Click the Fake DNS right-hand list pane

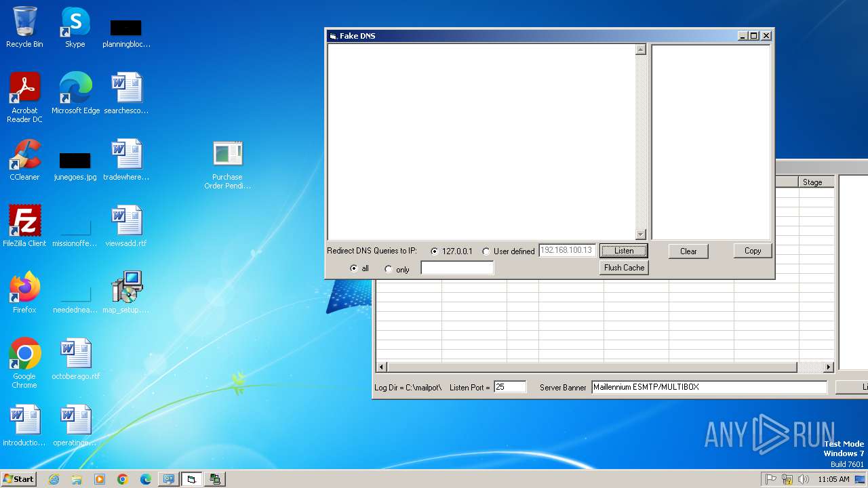(x=711, y=142)
